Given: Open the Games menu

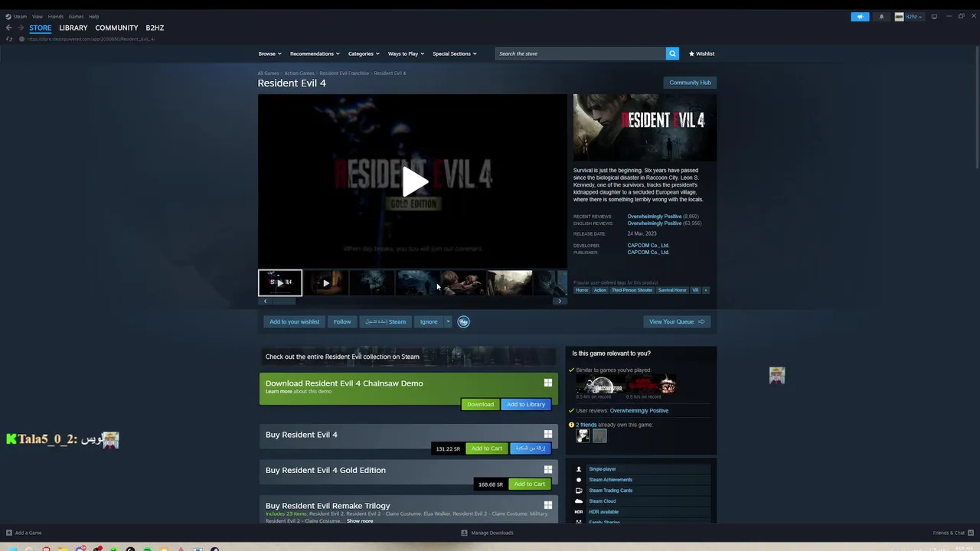Looking at the screenshot, I should [76, 16].
